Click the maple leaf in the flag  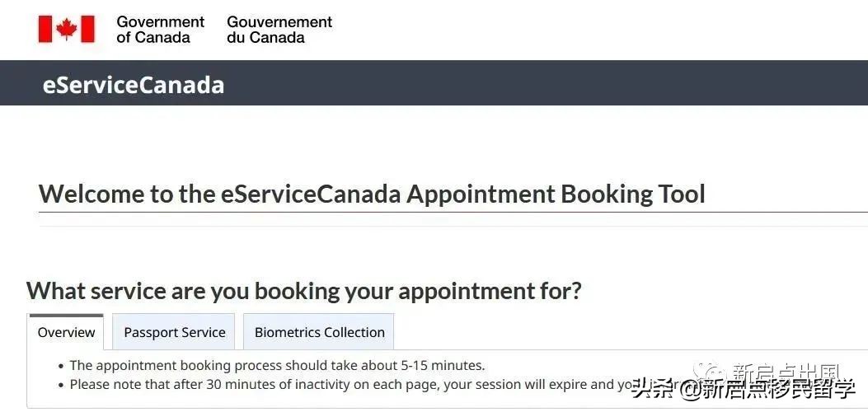tap(67, 29)
